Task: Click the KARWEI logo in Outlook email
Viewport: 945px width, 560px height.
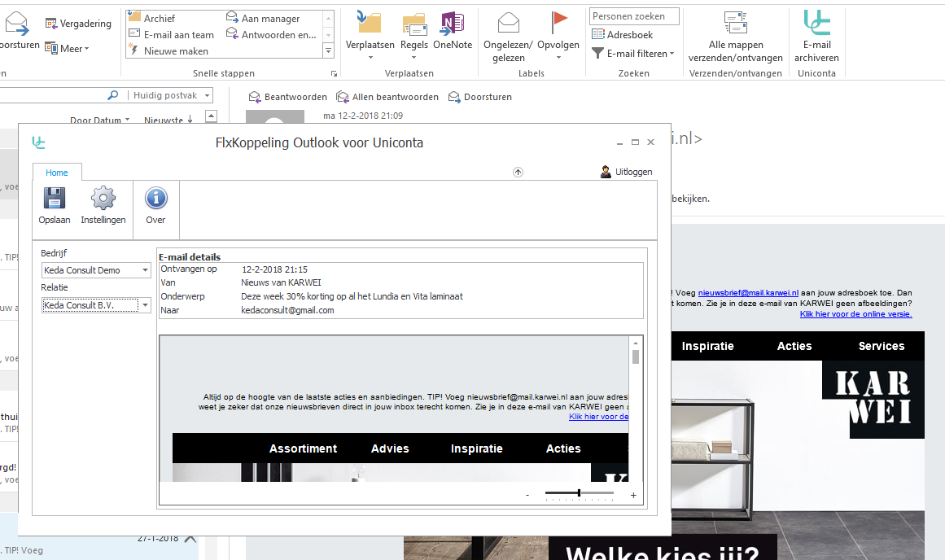Action: [873, 399]
